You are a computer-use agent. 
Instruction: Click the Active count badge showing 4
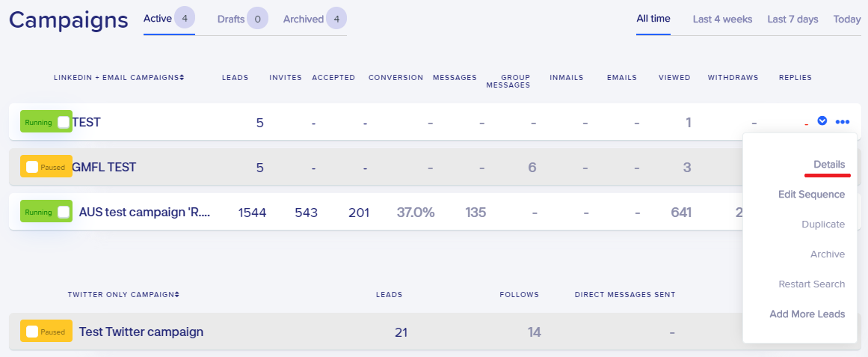185,18
